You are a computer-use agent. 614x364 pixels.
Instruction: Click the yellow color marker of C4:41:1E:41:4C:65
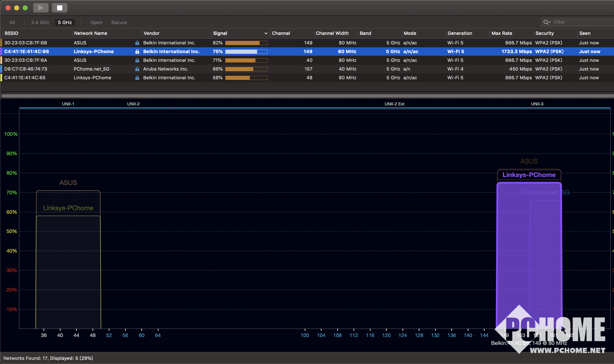(x=1, y=77)
